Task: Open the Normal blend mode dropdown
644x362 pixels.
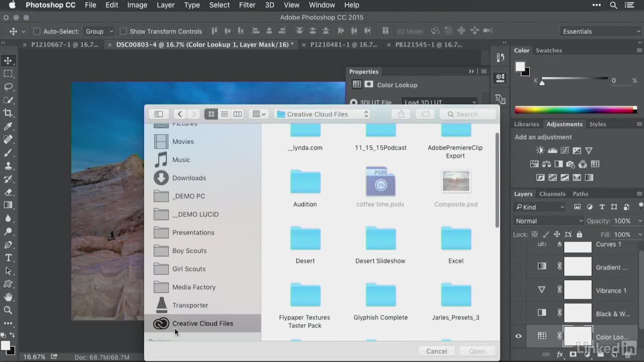Action: pyautogui.click(x=548, y=221)
